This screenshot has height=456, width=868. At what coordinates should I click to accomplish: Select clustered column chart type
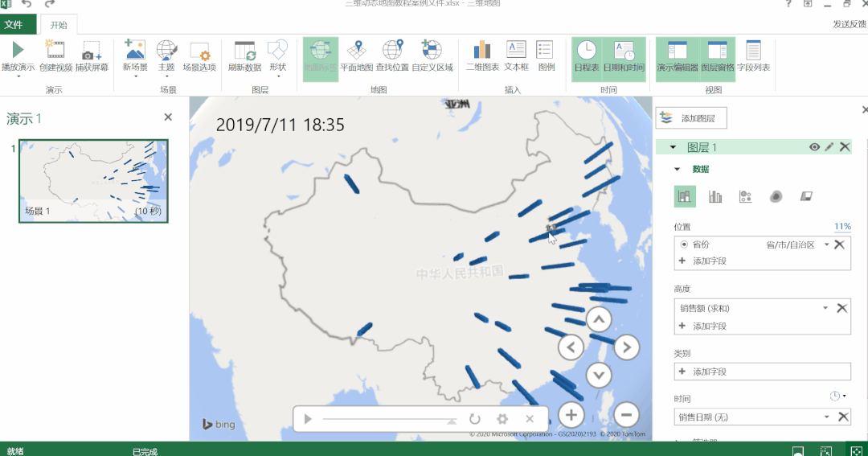(x=715, y=196)
